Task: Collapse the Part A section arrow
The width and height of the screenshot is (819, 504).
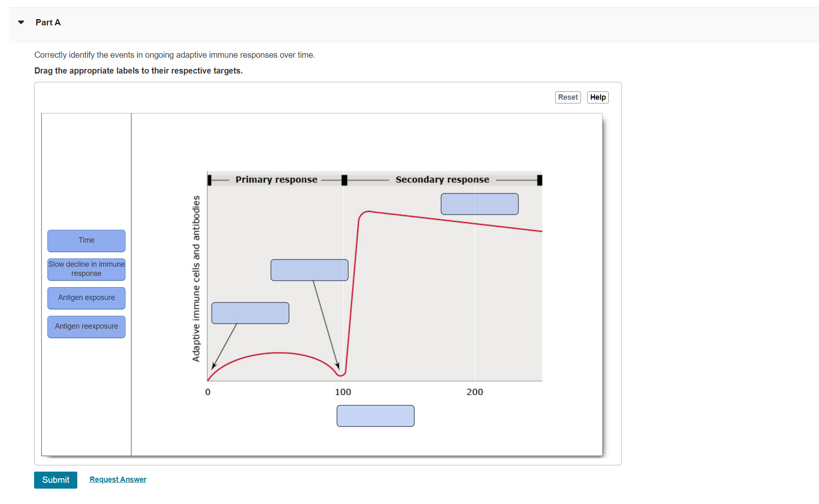Action: (x=21, y=22)
